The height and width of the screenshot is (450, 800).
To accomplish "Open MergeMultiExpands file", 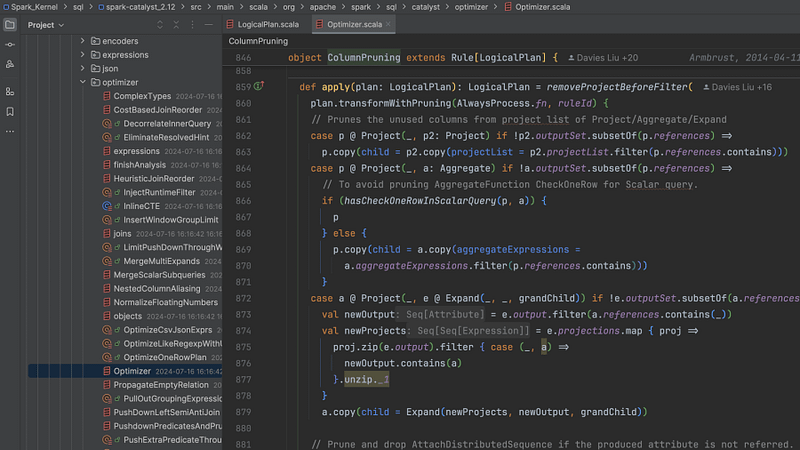I will coord(161,261).
